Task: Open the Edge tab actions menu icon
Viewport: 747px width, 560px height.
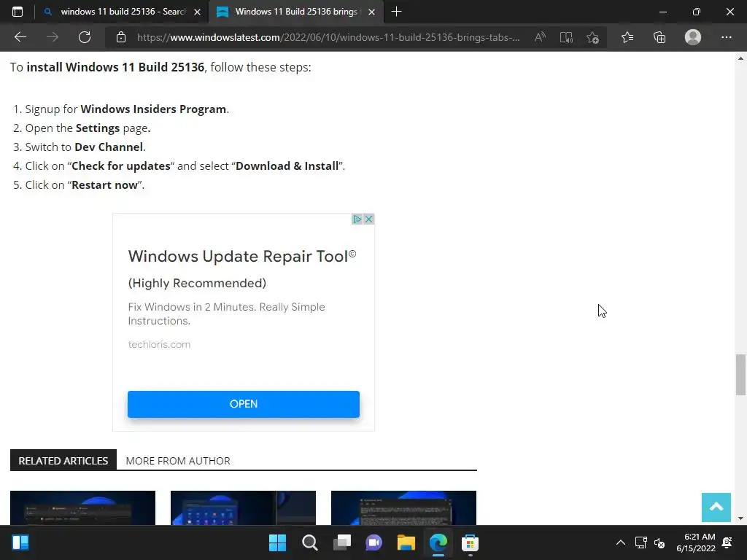Action: [18, 12]
